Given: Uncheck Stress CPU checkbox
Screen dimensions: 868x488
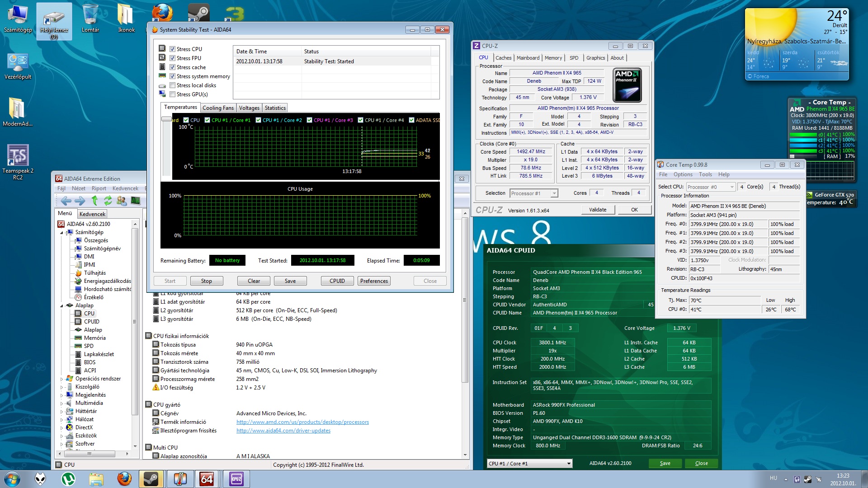Looking at the screenshot, I should point(172,49).
